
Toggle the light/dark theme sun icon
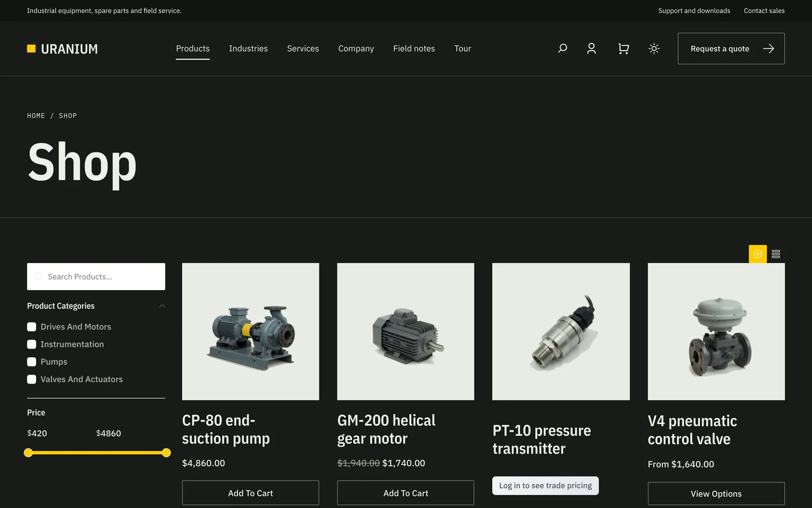pos(654,48)
